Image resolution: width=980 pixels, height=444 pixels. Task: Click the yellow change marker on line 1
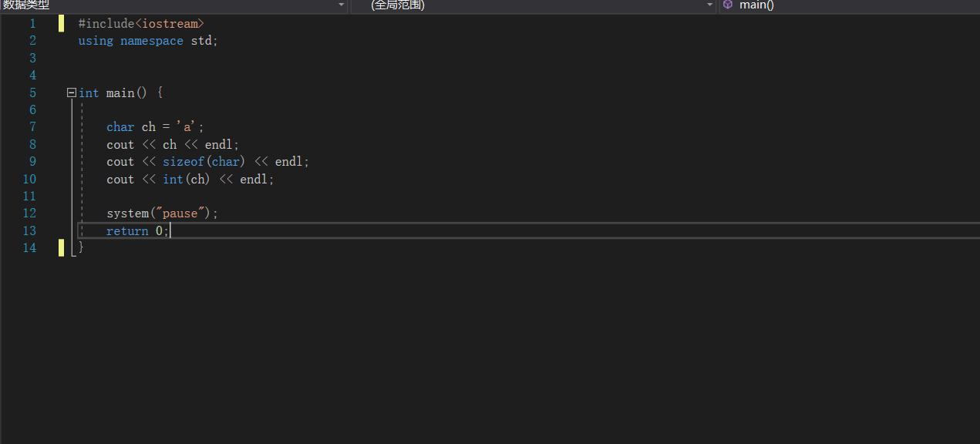(x=61, y=23)
